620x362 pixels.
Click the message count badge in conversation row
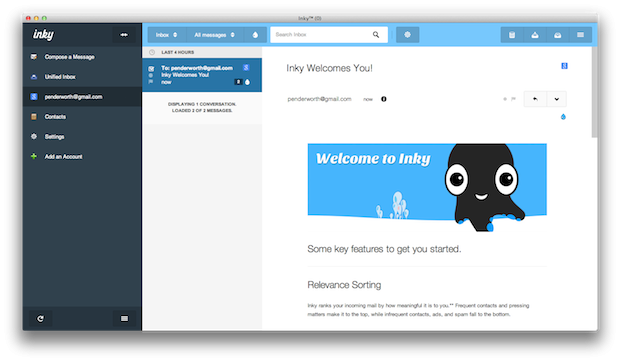238,82
